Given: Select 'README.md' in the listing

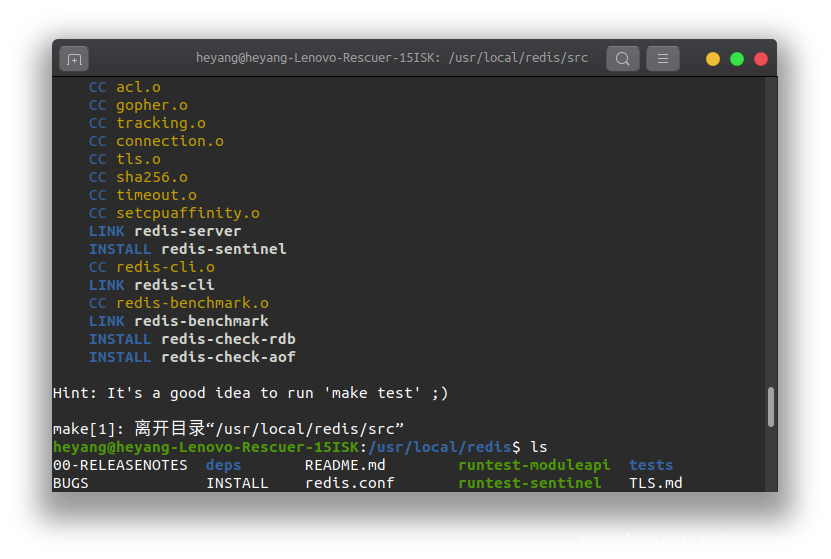Looking at the screenshot, I should [x=345, y=465].
